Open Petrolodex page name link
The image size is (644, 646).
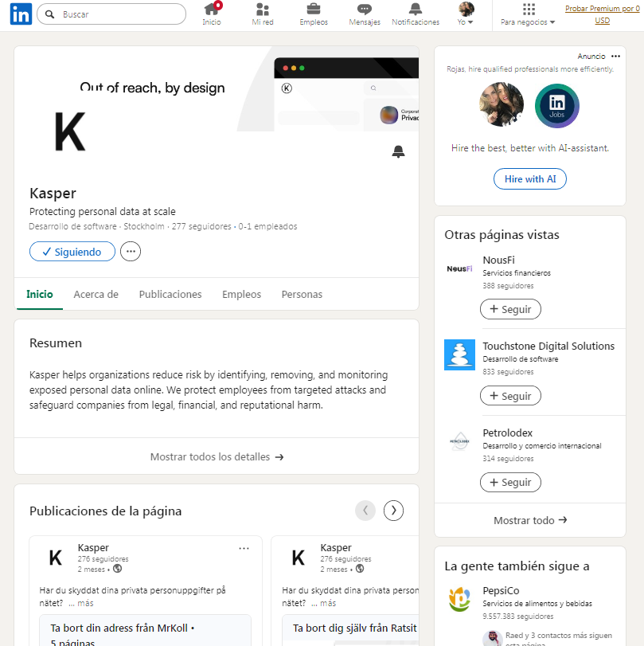pos(507,433)
